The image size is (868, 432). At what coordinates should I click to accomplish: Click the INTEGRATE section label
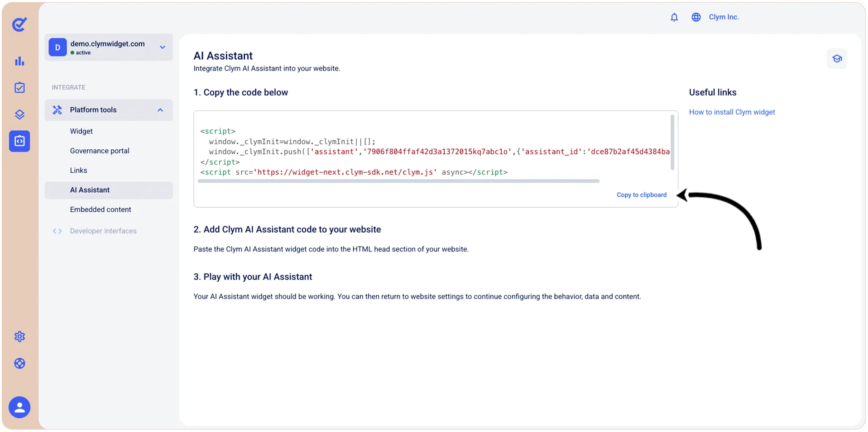click(x=68, y=87)
